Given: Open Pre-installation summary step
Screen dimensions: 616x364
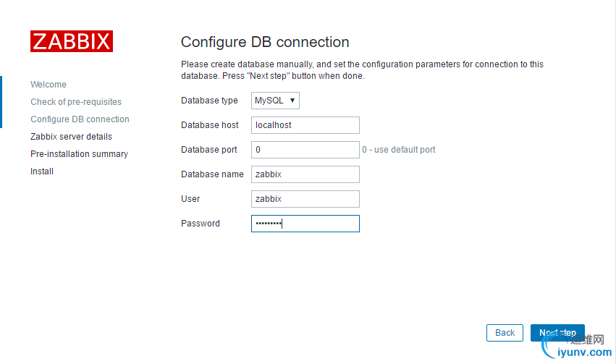Looking at the screenshot, I should [x=79, y=154].
